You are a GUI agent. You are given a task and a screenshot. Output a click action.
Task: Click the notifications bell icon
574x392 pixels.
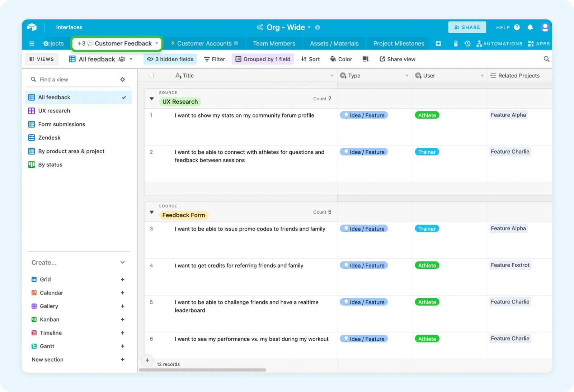click(530, 27)
